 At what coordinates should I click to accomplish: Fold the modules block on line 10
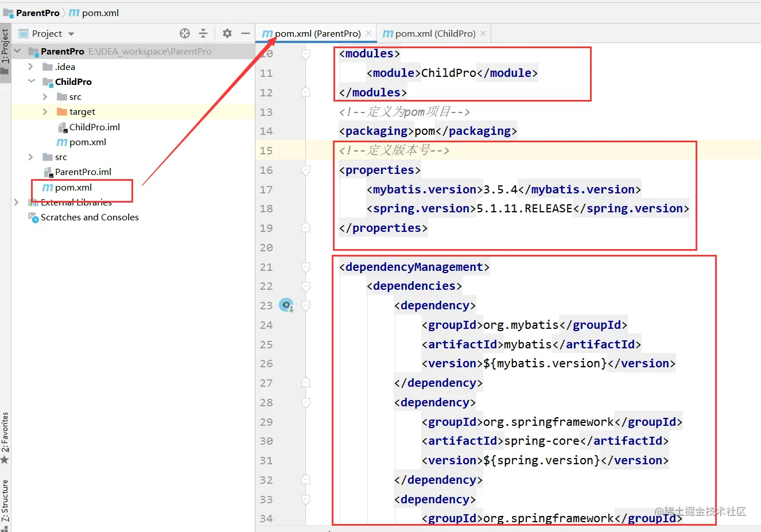(x=306, y=54)
